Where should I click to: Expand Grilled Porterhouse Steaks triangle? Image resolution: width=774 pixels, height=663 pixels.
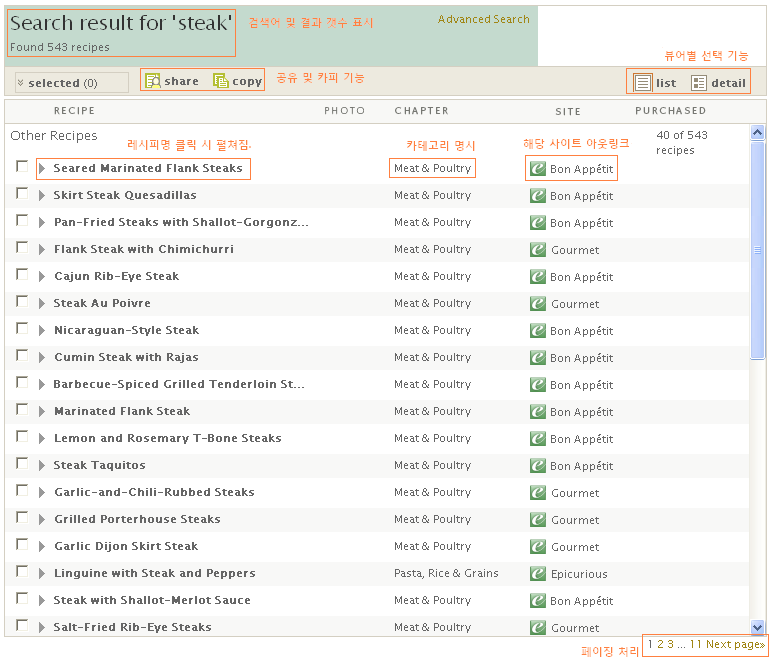point(42,519)
